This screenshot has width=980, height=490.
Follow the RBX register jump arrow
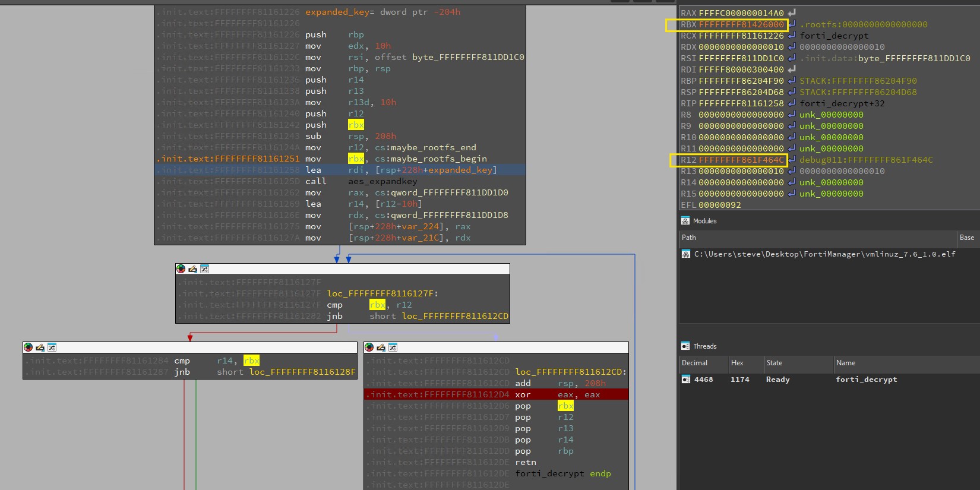click(x=792, y=24)
